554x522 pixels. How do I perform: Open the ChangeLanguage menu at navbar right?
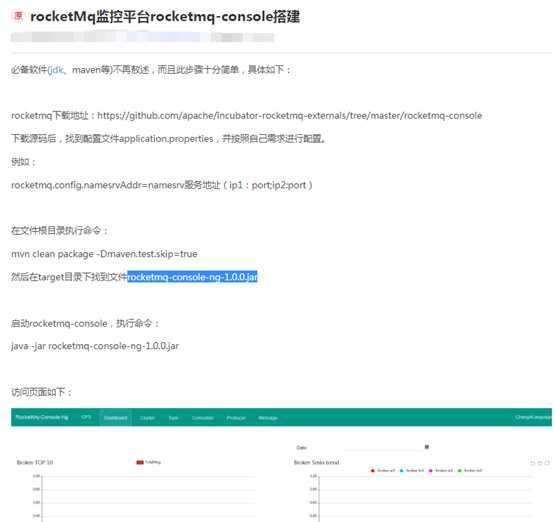533,417
